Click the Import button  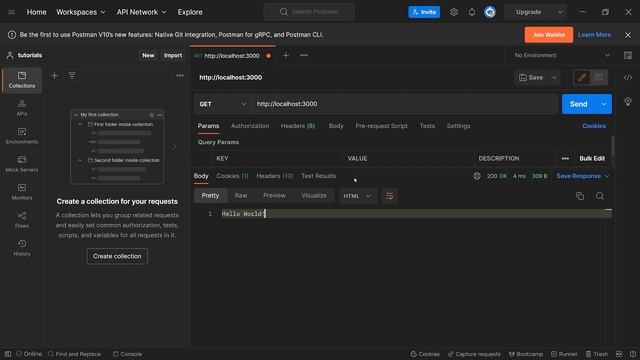[x=173, y=55]
